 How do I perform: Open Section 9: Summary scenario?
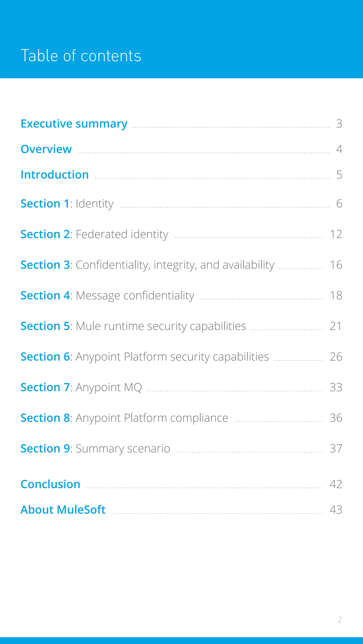point(95,449)
